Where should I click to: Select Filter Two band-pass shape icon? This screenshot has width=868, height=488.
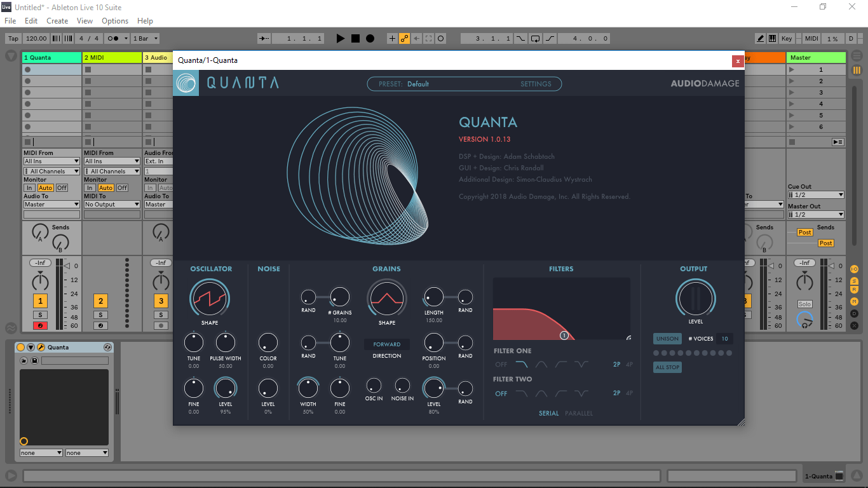pos(541,393)
